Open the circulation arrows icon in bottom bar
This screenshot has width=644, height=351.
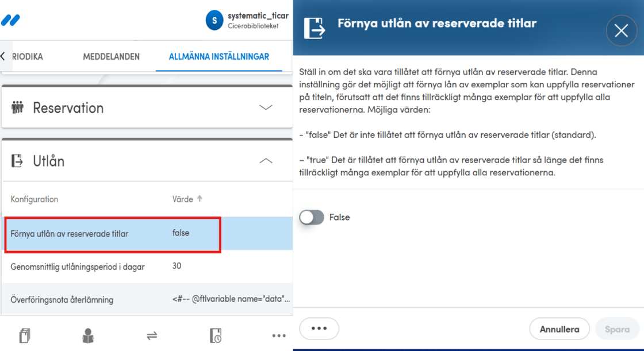pyautogui.click(x=152, y=336)
